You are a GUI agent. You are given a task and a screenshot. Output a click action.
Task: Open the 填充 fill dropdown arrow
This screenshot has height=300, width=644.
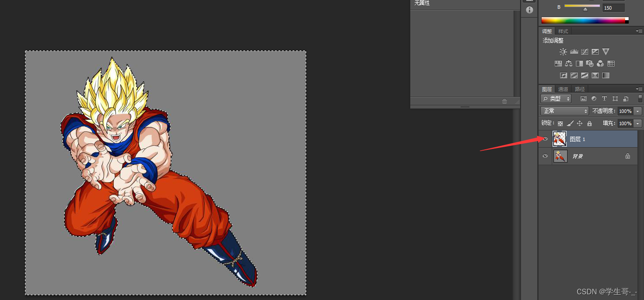tap(638, 123)
